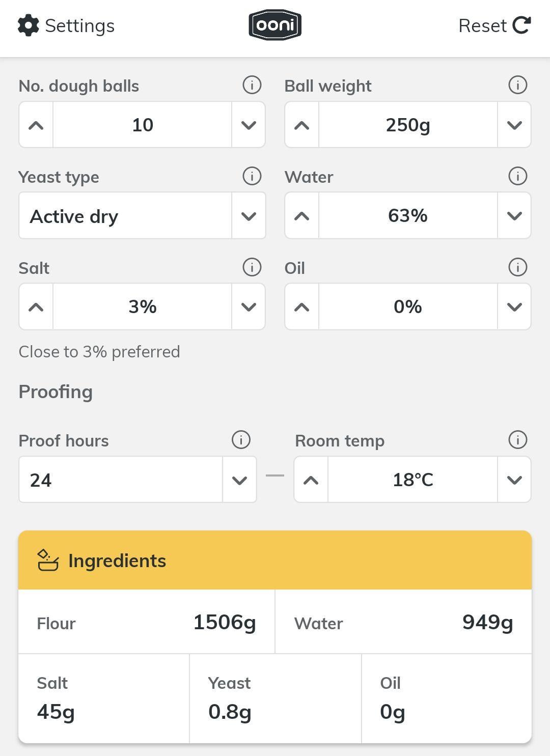Reset the calculator values
The height and width of the screenshot is (756, 550).
[x=494, y=25]
